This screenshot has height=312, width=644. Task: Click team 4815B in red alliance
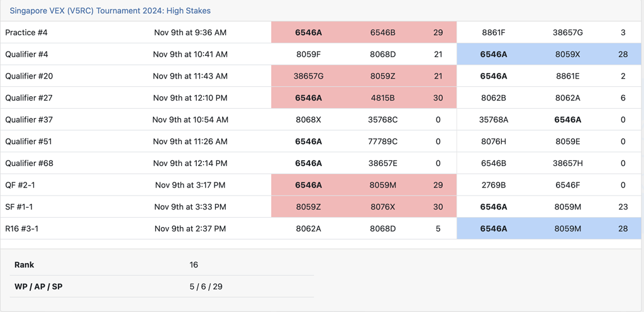coord(382,97)
